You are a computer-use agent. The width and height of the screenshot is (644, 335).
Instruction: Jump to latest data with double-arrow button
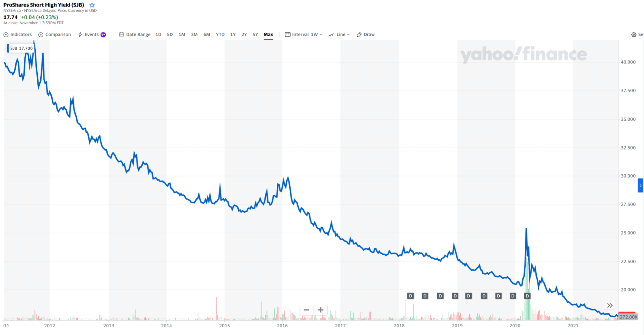(610, 305)
